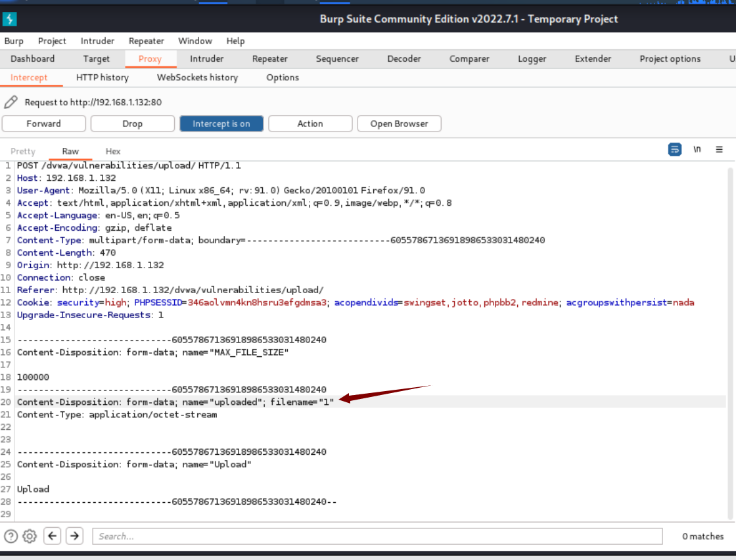736x560 pixels.
Task: Click the Content-Type: application/octet-stream line
Action: (117, 415)
